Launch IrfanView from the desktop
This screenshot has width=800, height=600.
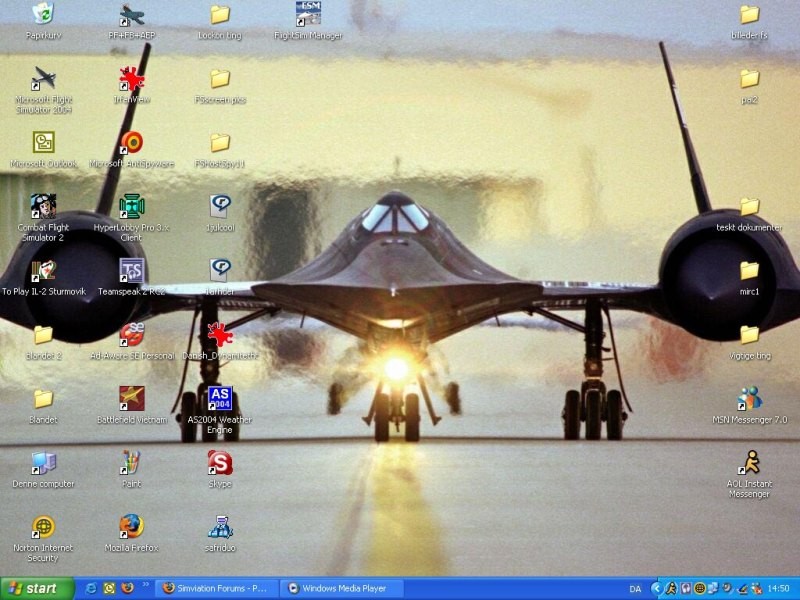pos(131,80)
